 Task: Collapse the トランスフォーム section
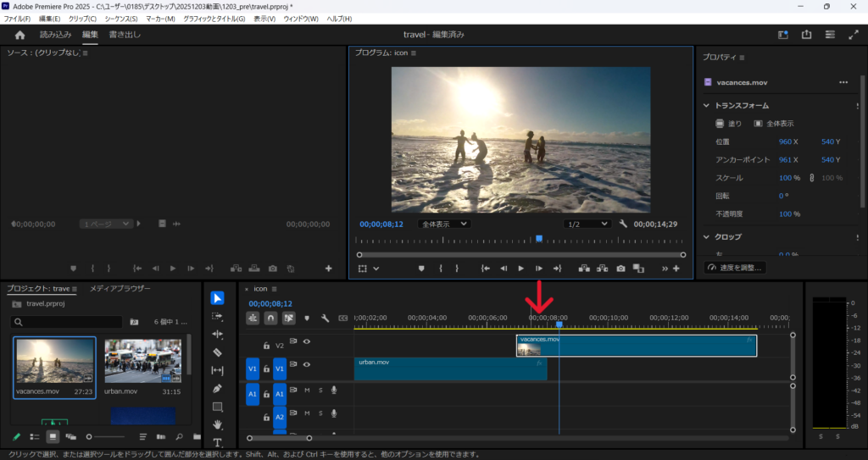point(706,106)
